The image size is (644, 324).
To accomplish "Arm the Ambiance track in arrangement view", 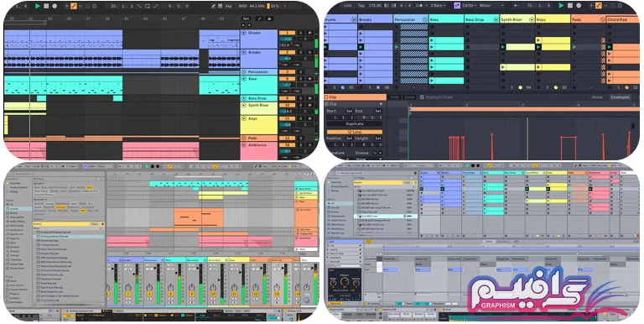I will coord(309,145).
